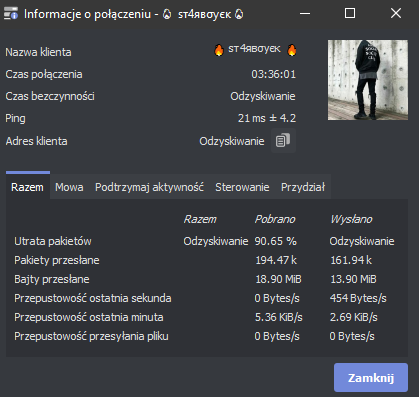This screenshot has width=419, height=397.
Task: Minimize the connection info window
Action: [305, 14]
